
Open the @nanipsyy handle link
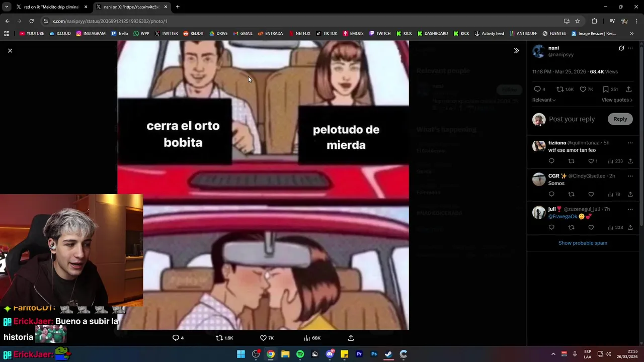coord(560,55)
